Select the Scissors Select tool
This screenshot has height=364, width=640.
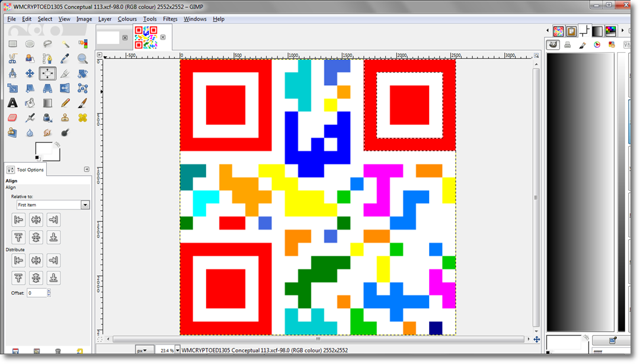tap(12, 59)
